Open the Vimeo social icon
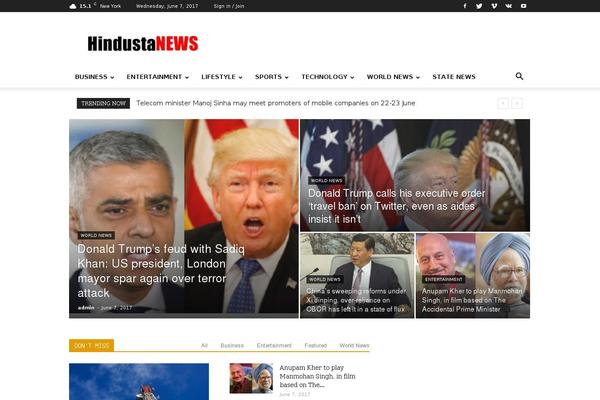600x400 pixels. point(494,6)
